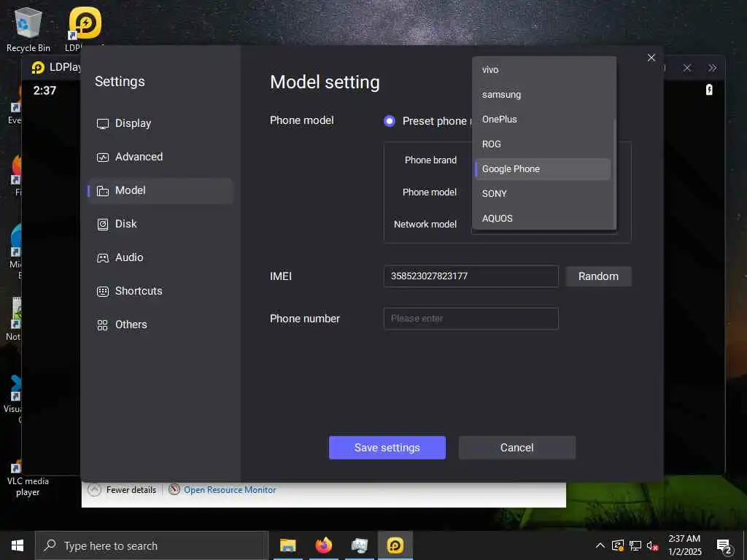Click the Advanced waveform icon in sidebar
The image size is (747, 560).
pos(102,157)
